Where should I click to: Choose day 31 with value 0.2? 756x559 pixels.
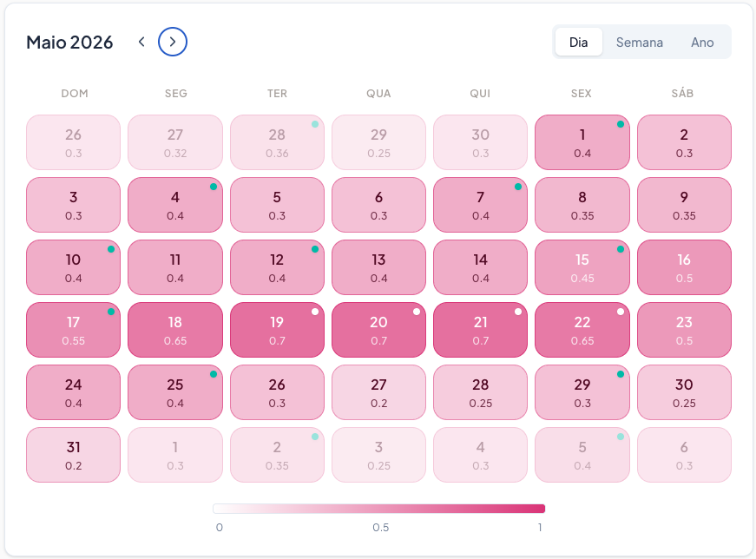click(x=74, y=455)
